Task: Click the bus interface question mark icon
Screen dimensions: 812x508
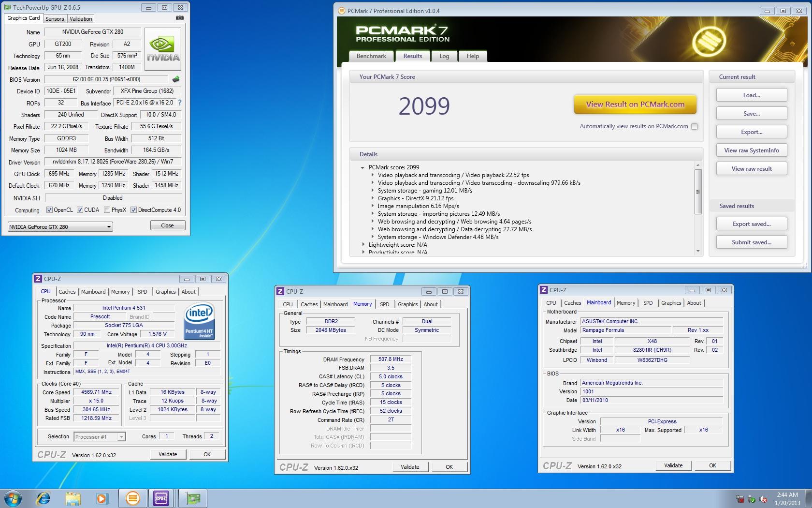Action: 180,103
